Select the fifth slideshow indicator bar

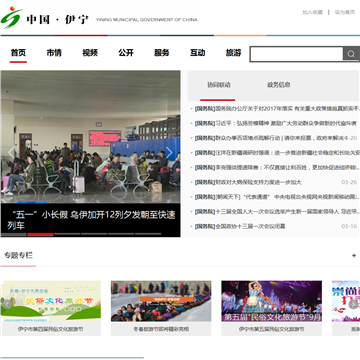pos(121,234)
